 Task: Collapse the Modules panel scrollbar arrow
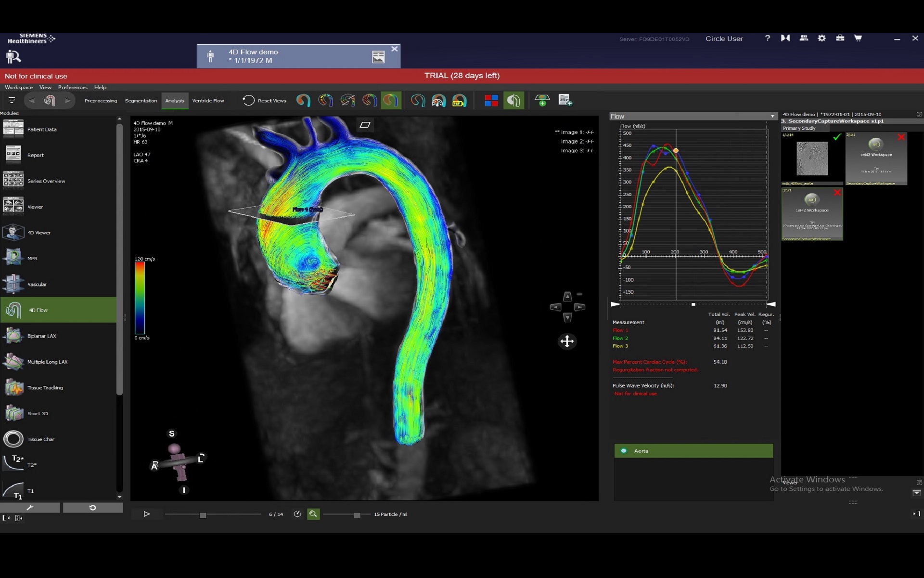click(x=119, y=118)
